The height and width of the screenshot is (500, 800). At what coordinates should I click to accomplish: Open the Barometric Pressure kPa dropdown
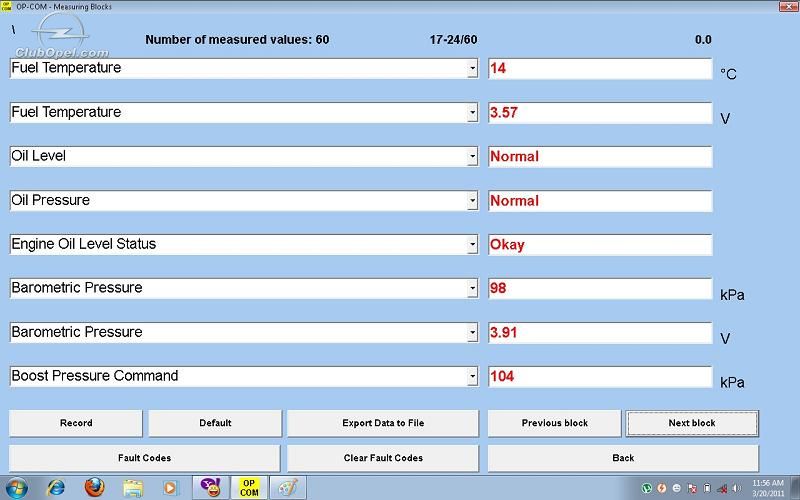[472, 288]
